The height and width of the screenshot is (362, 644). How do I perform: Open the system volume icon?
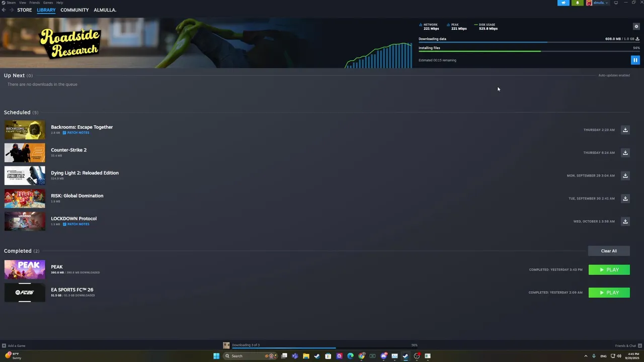point(619,356)
